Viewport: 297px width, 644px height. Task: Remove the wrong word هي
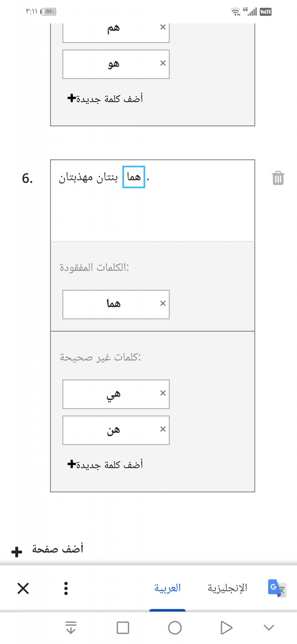(x=163, y=393)
